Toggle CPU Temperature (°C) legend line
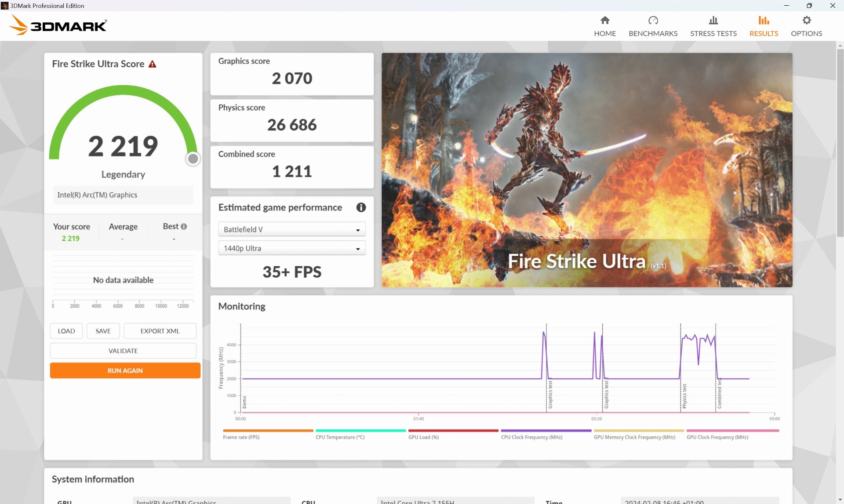 click(x=360, y=434)
